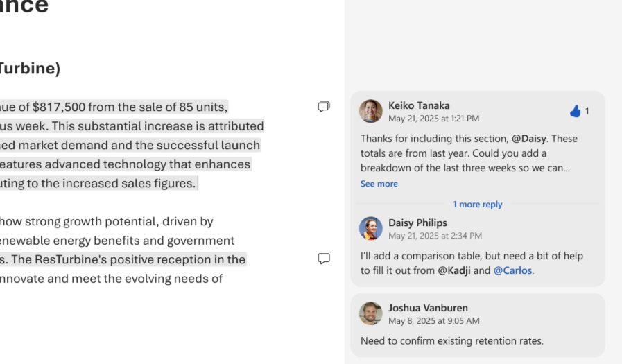Click the comment icon beside the highlighted paragraph
This screenshot has height=364, width=622.
323,106
